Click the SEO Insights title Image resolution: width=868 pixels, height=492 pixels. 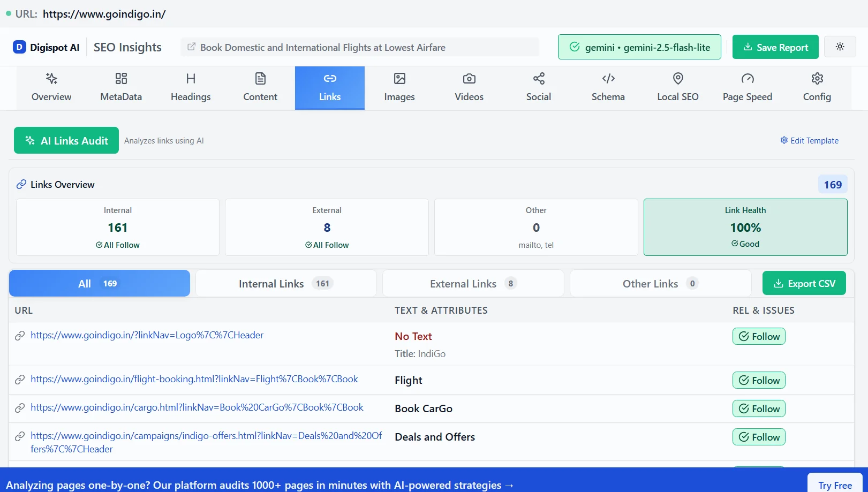tap(127, 47)
